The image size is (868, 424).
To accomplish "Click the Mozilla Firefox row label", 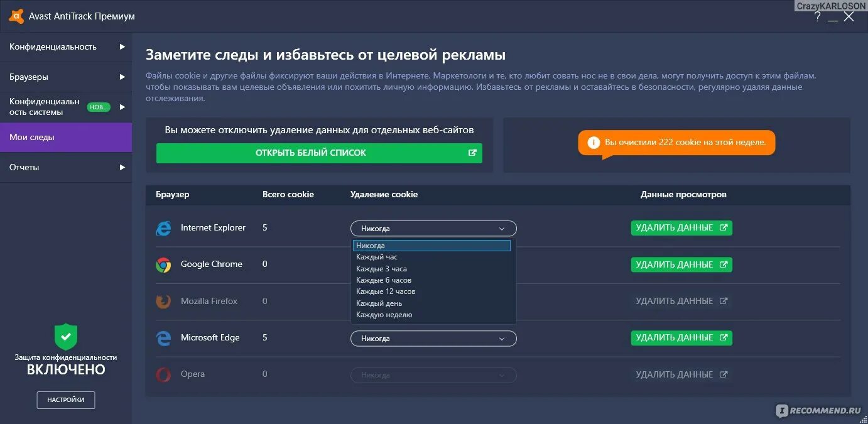I will 209,301.
